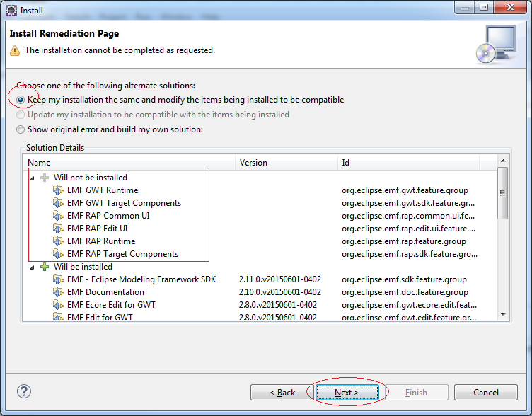
Task: Select 'EMF - Eclipse Modeling Framework SDK' row
Action: 260,279
